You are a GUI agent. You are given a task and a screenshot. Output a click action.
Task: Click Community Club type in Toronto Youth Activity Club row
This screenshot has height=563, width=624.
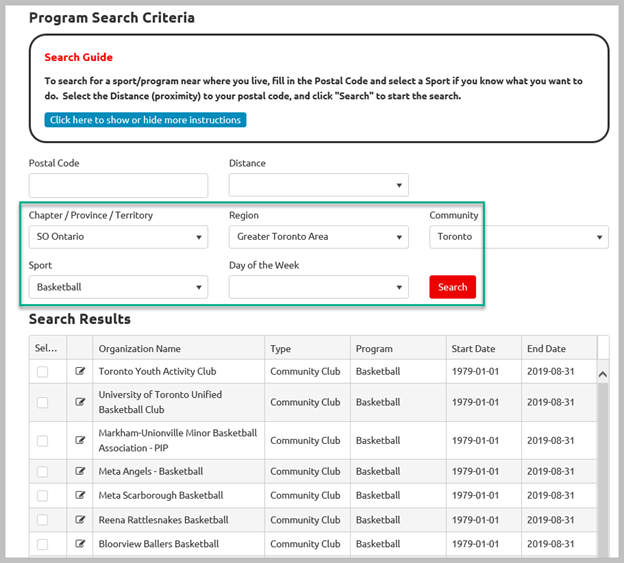click(x=305, y=371)
